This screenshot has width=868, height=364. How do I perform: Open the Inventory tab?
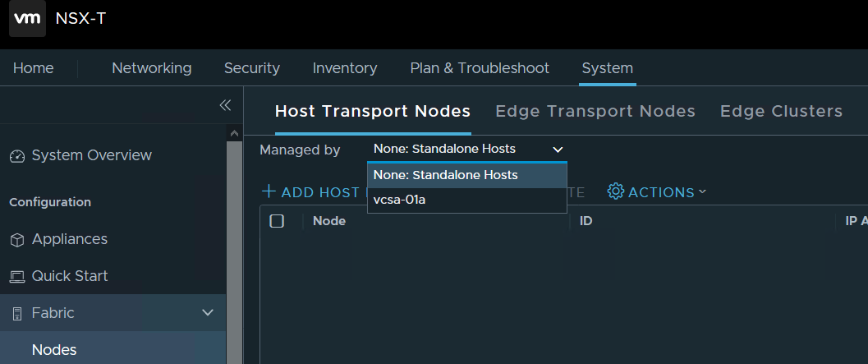345,68
